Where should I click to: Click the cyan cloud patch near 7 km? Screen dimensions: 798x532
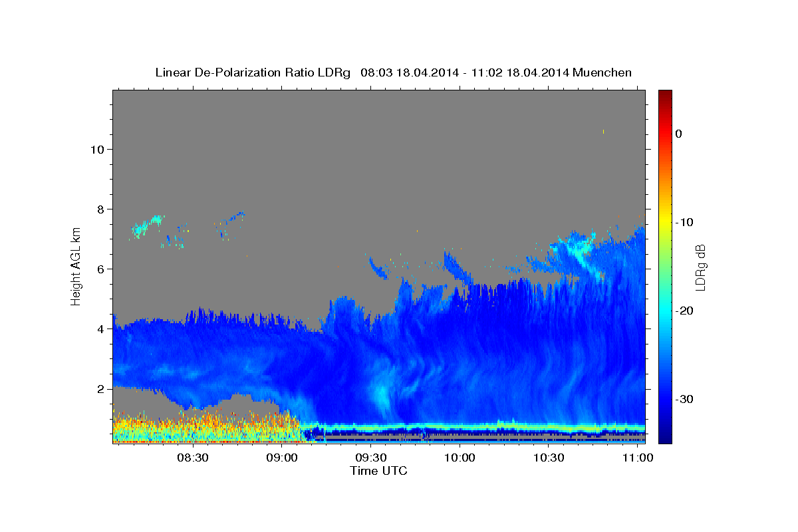[x=148, y=226]
